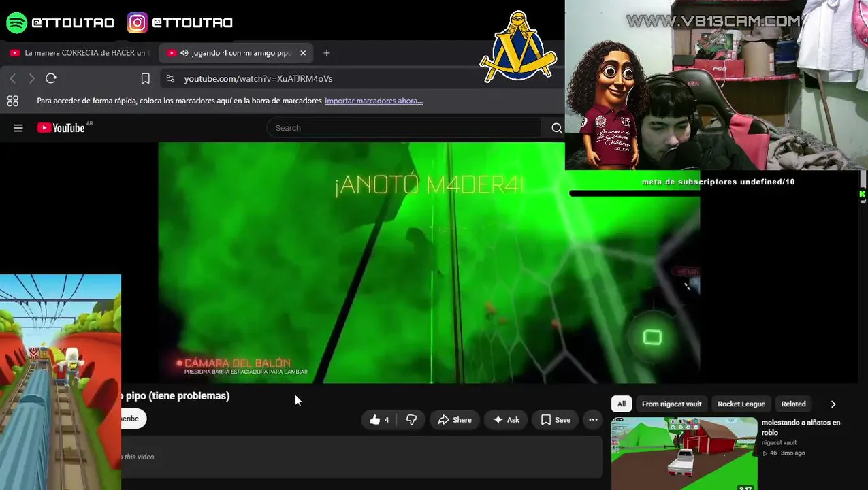Screen dimensions: 868x490
Task: Bookmark this page using the bookmark icon
Action: 145,78
